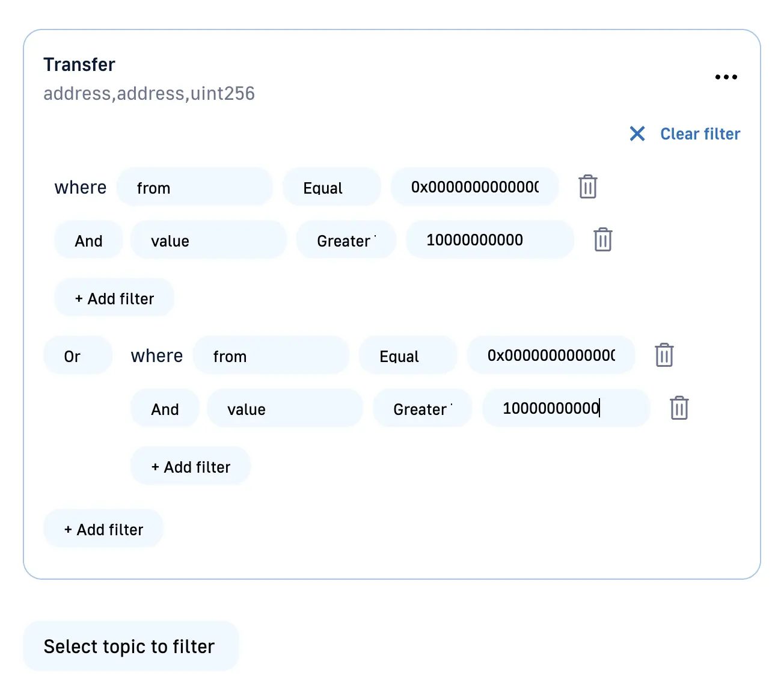Open the first group's 'And' connector dropdown
The image size is (784, 694).
pos(88,241)
